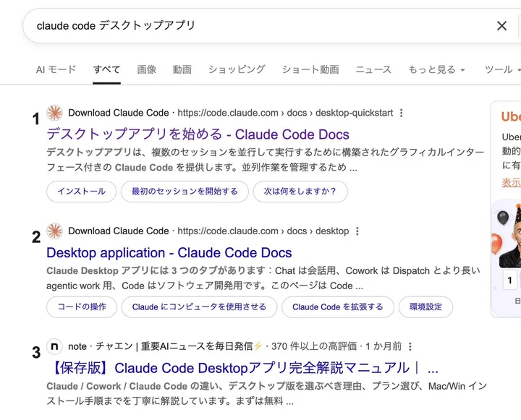521x420 pixels.
Task: Clear the search box with the X icon
Action: [x=501, y=25]
